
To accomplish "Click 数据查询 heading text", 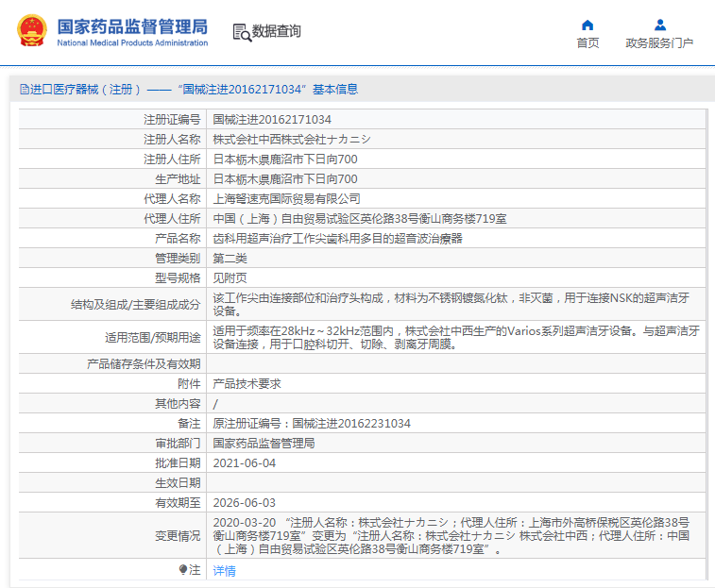I will pyautogui.click(x=277, y=31).
